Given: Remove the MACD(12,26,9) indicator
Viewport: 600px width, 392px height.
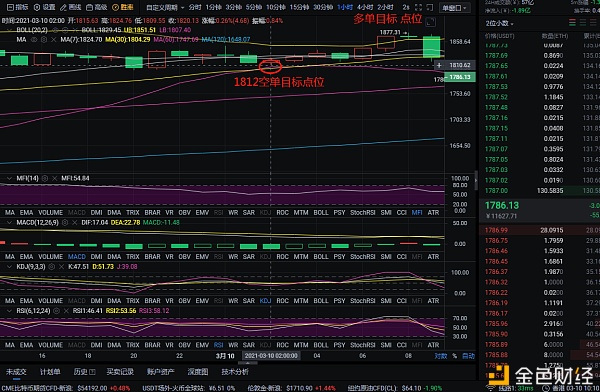Looking at the screenshot, I should pyautogui.click(x=75, y=222).
